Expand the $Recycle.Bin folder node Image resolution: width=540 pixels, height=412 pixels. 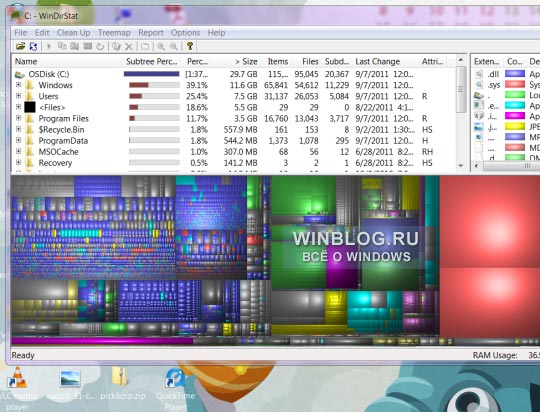coord(19,129)
